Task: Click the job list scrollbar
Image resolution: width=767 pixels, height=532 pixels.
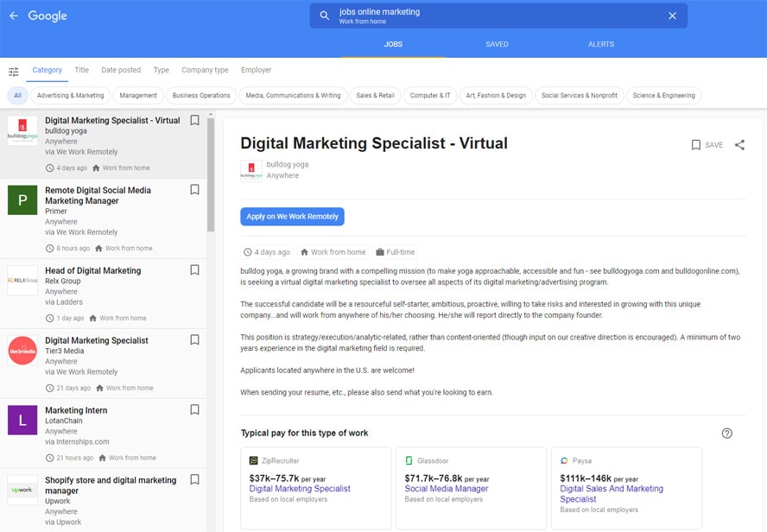Action: click(211, 174)
